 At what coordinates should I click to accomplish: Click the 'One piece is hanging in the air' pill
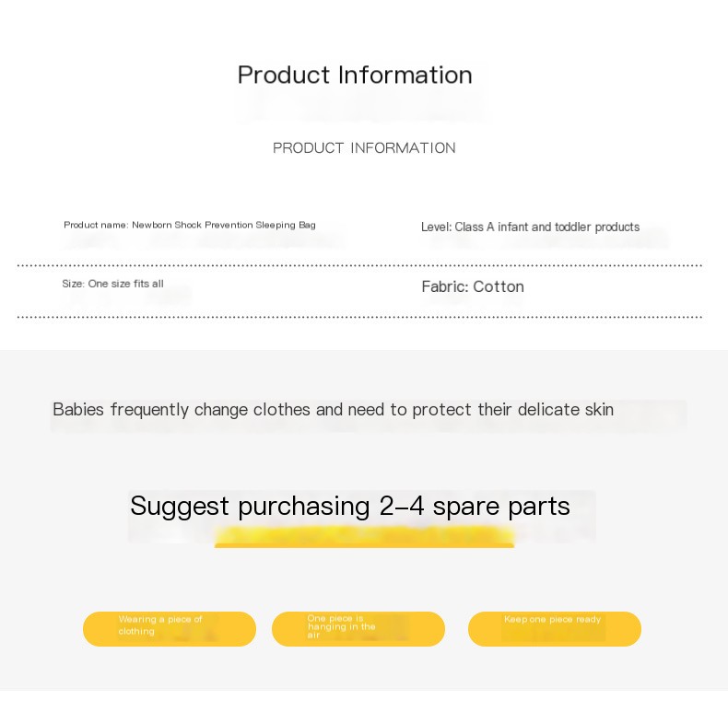(358, 629)
